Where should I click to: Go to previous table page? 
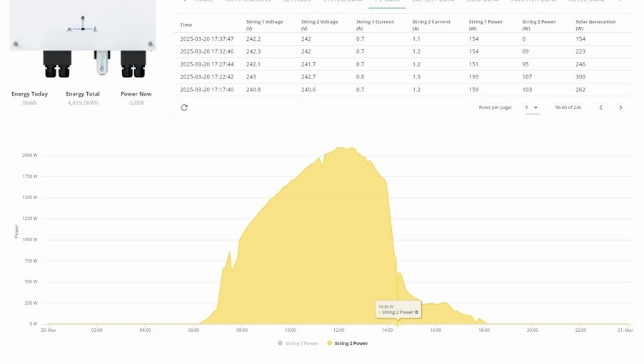601,108
